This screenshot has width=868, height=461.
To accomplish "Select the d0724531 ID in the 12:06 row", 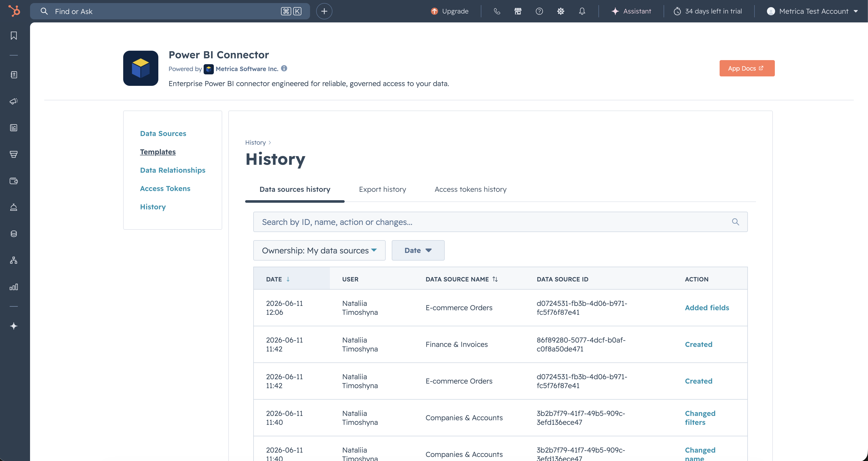I will pos(582,308).
